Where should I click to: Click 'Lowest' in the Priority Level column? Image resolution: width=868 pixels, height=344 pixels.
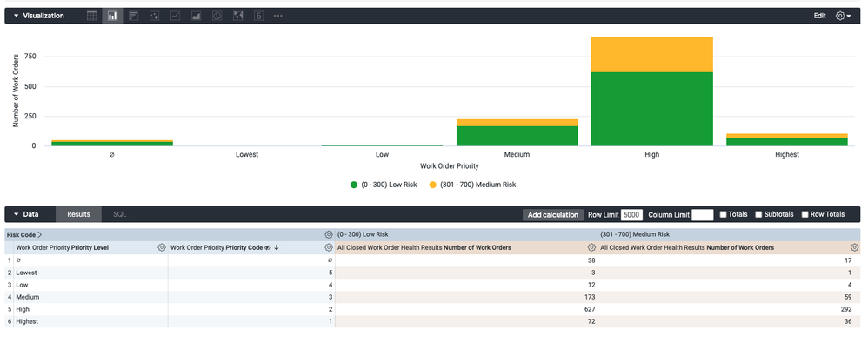26,273
